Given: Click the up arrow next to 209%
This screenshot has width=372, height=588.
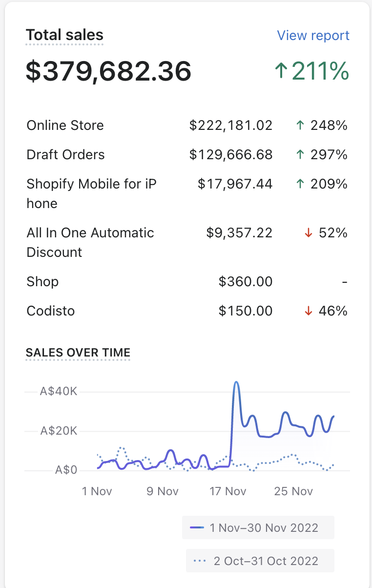Looking at the screenshot, I should coord(300,184).
